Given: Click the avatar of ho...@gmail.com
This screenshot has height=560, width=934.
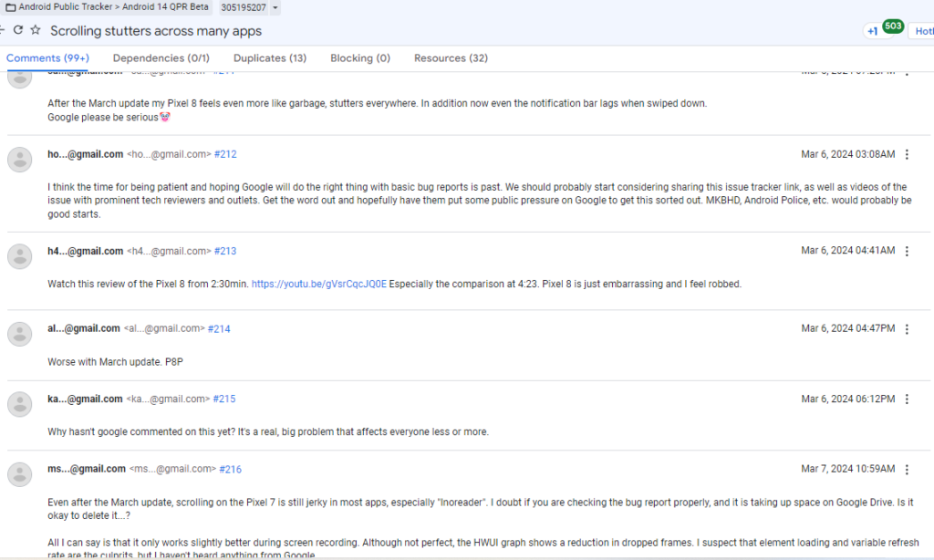Looking at the screenshot, I should tap(20, 160).
